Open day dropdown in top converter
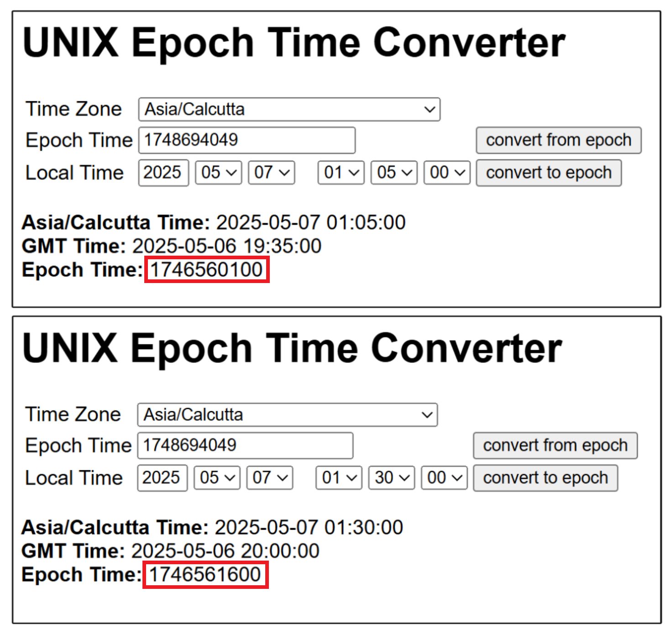Image resolution: width=672 pixels, height=635 pixels. click(x=271, y=173)
